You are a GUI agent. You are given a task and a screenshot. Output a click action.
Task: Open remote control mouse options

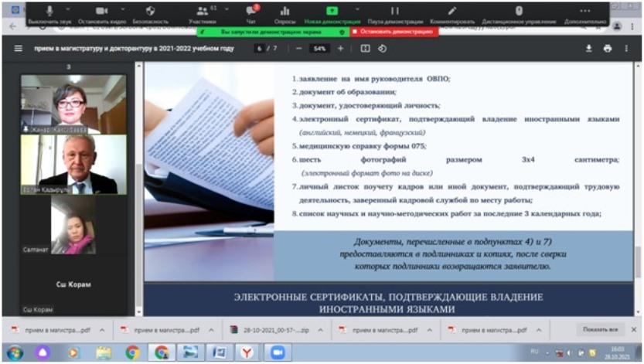click(519, 12)
